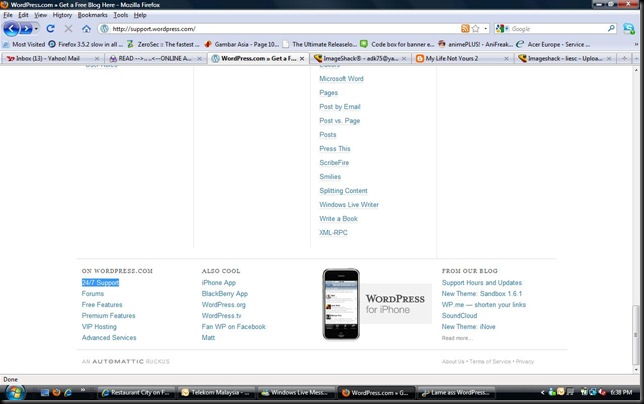644x404 pixels.
Task: Open the address bar history dropdown
Action: pyautogui.click(x=486, y=29)
